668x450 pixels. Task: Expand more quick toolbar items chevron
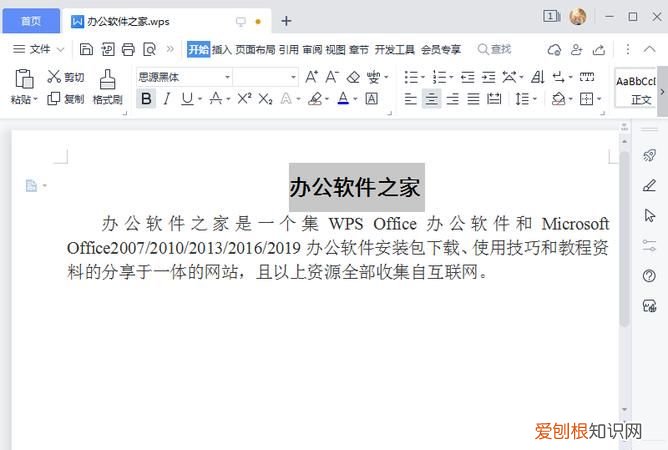tap(170, 49)
